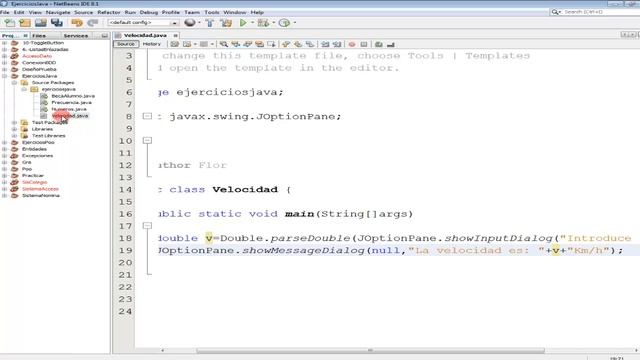
Task: Click the Profile Project toolbar icon
Action: (x=284, y=23)
